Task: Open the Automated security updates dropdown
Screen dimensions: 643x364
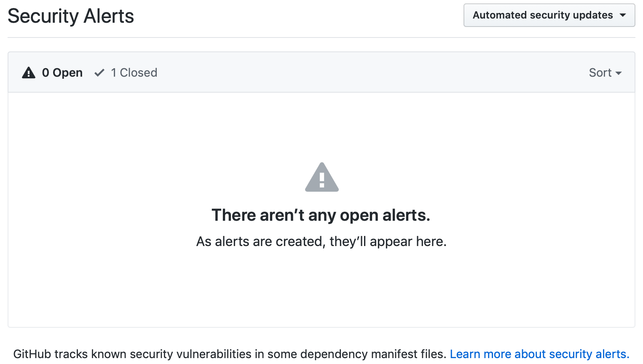Action: 549,15
